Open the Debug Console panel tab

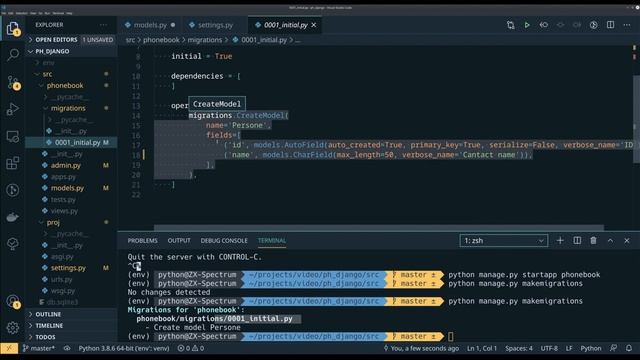[x=224, y=240]
